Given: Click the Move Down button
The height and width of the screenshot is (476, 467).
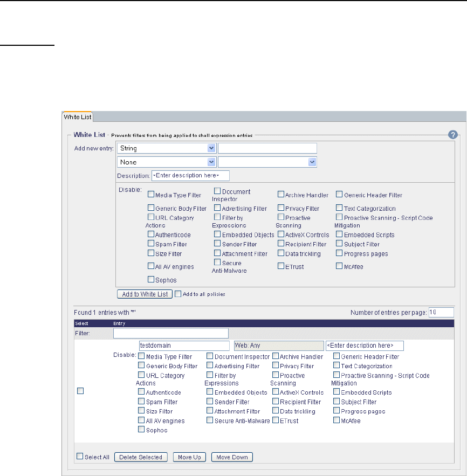Looking at the screenshot, I should click(232, 457).
